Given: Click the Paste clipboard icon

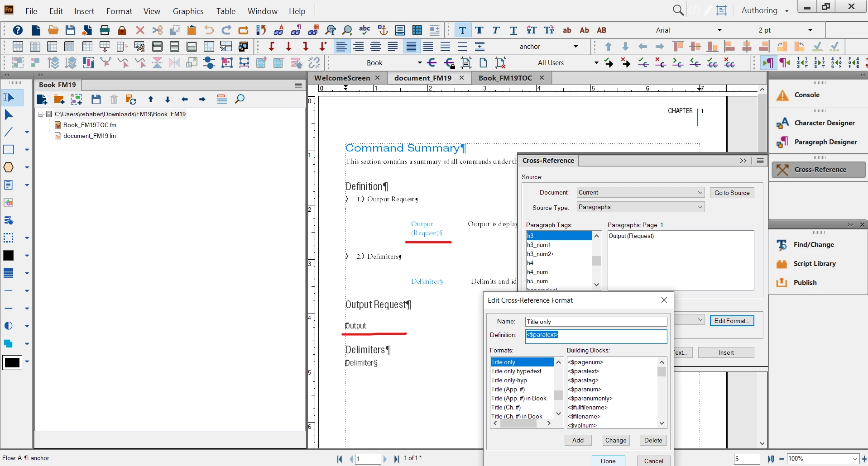Looking at the screenshot, I should click(192, 30).
